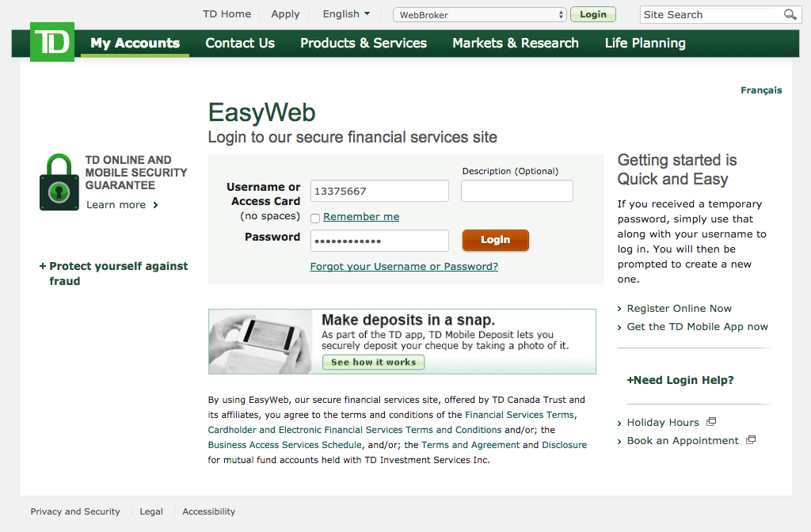Click the TD Home link
This screenshot has width=811, height=532.
(227, 14)
